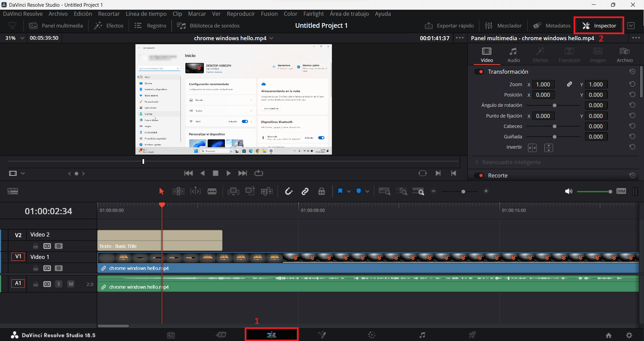Zoom in timeline with plus button
Viewport: 644px width, 341px height.
point(486,191)
